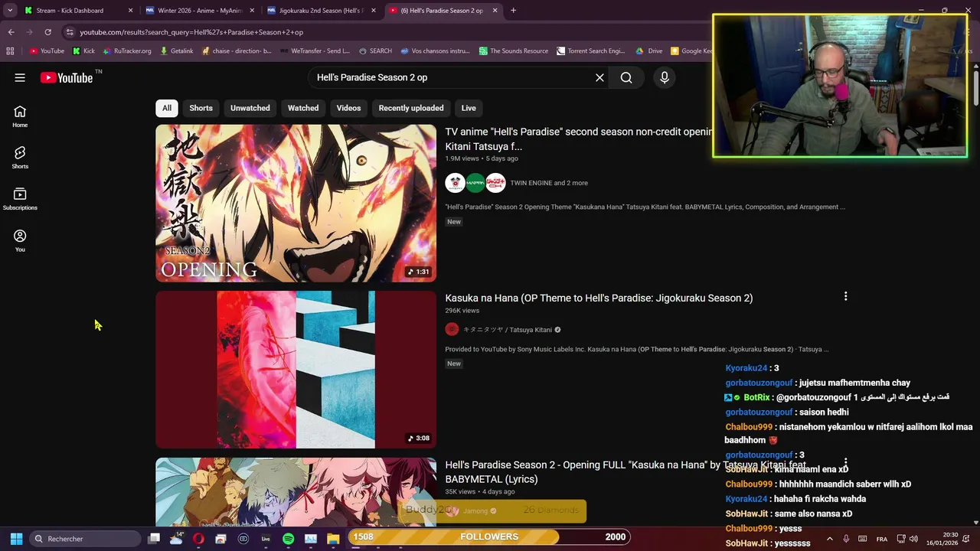Click the browser address bar URL
This screenshot has height=551, width=980.
(x=191, y=32)
